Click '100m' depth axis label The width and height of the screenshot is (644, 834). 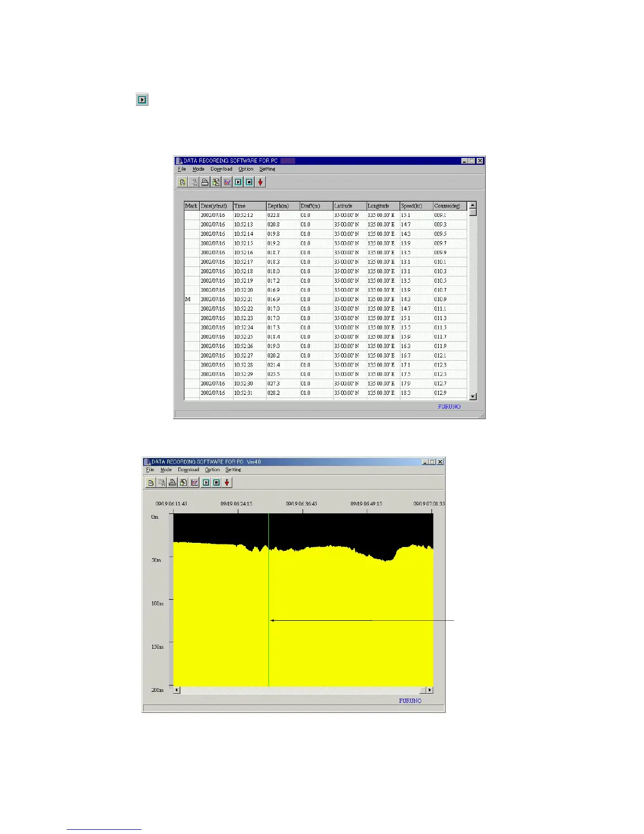tap(157, 603)
